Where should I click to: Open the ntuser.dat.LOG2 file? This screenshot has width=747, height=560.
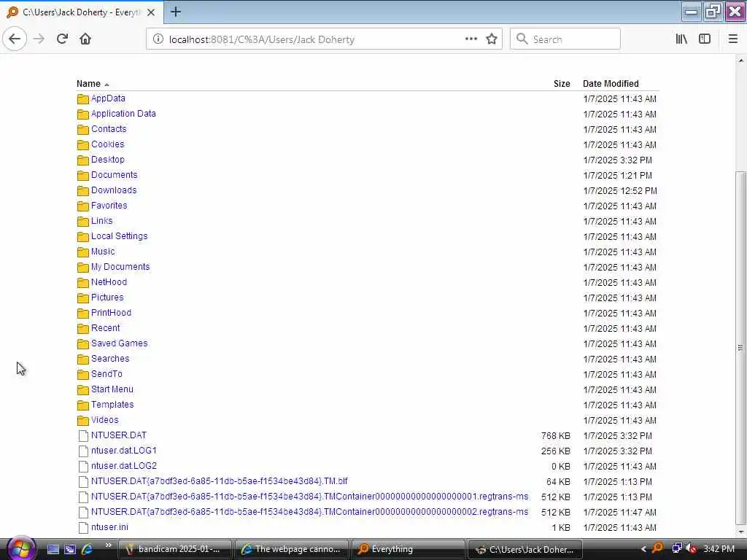coord(124,466)
